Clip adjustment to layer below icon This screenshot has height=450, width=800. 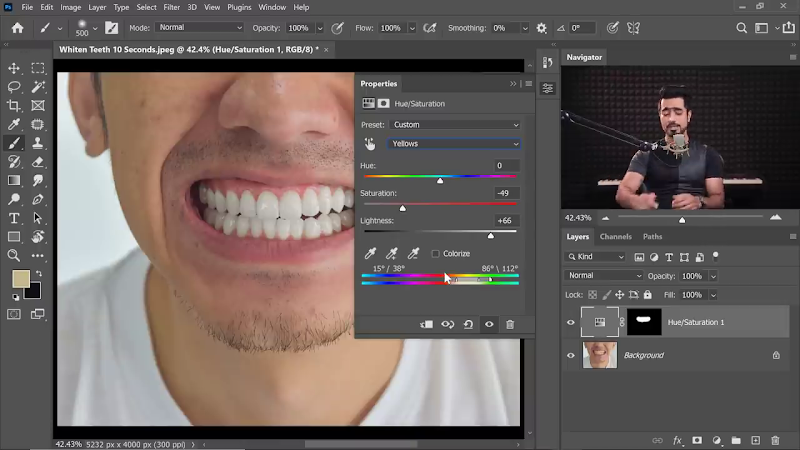click(427, 324)
